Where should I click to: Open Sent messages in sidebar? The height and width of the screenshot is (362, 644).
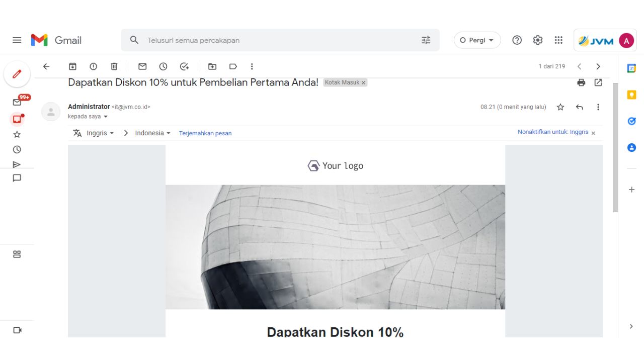17,164
